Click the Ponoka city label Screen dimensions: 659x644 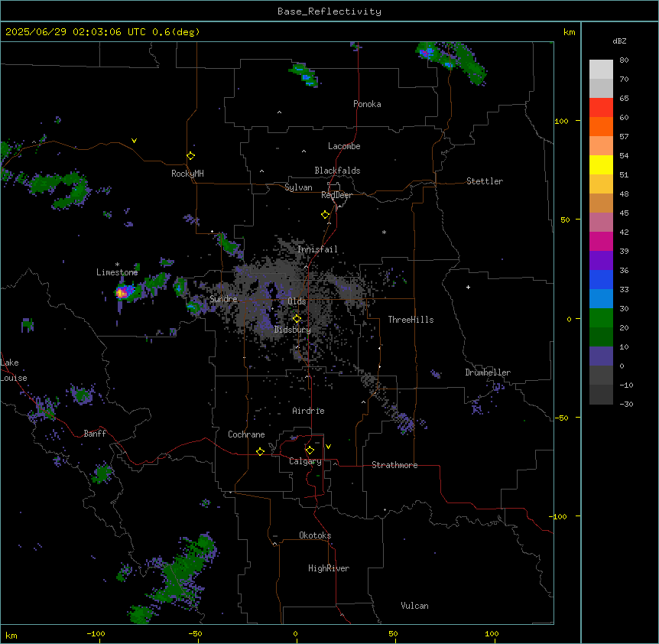pos(367,104)
